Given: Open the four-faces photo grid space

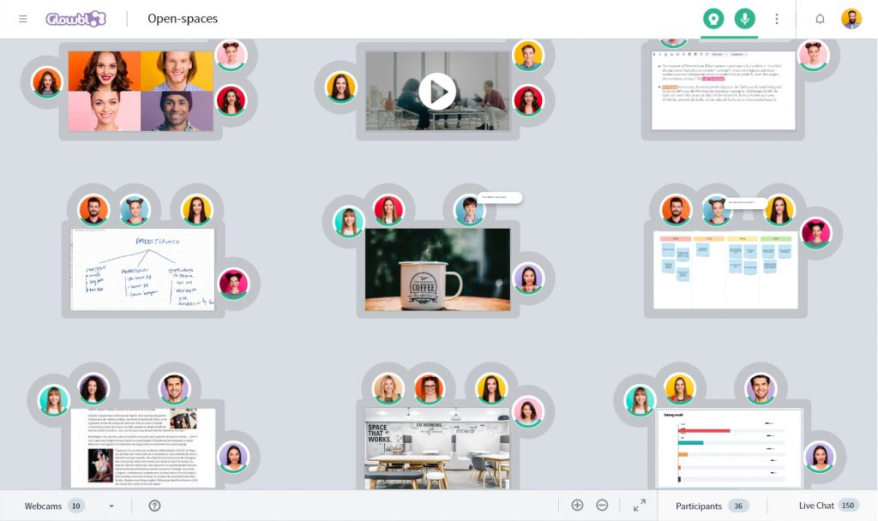Looking at the screenshot, I should coord(140,91).
